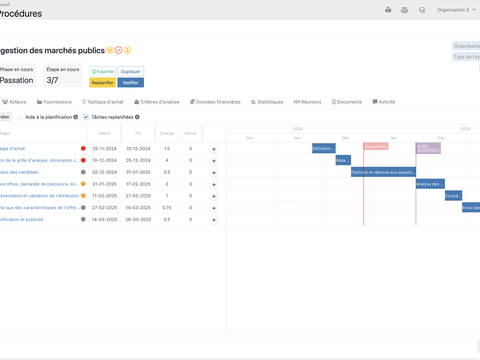Click plus button in row starting 31-01-2025
Viewport: 480px width, 360px height.
pyautogui.click(x=214, y=184)
